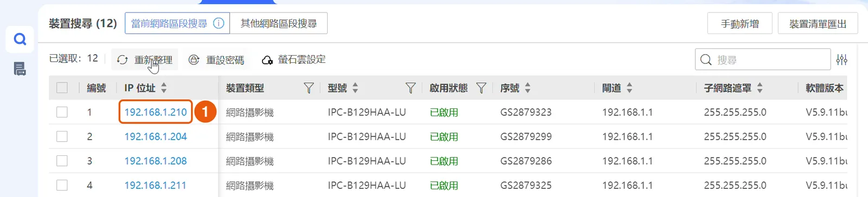Click the 重新整理 button
868x197 pixels.
pyautogui.click(x=145, y=60)
